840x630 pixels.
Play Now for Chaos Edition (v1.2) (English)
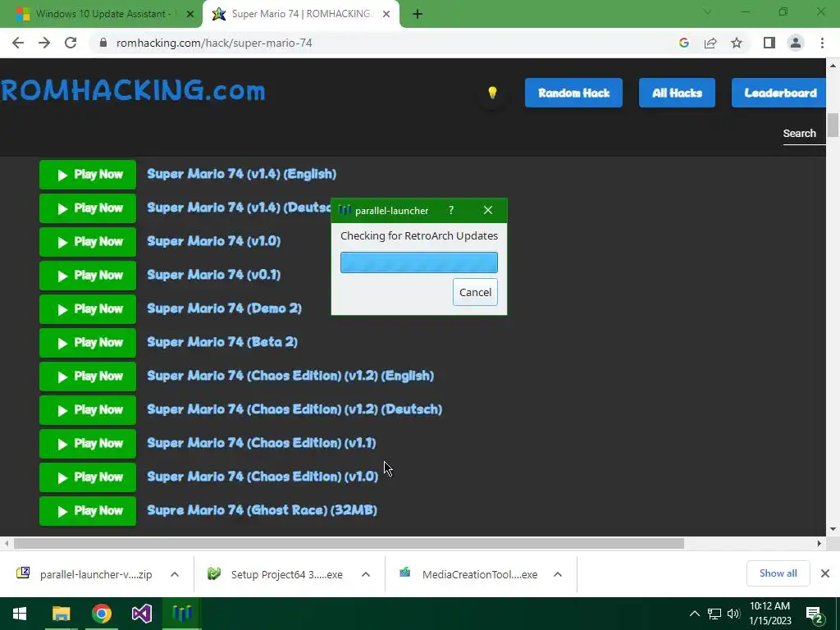click(88, 377)
